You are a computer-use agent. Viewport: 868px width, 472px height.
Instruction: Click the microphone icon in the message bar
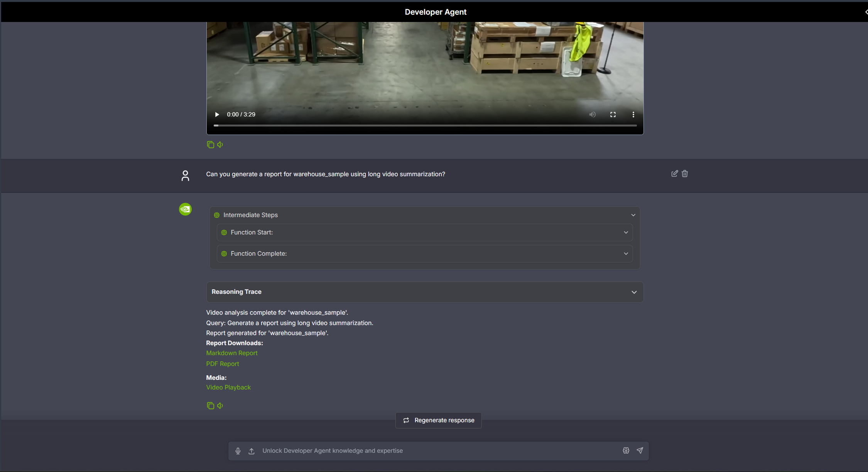click(x=238, y=450)
